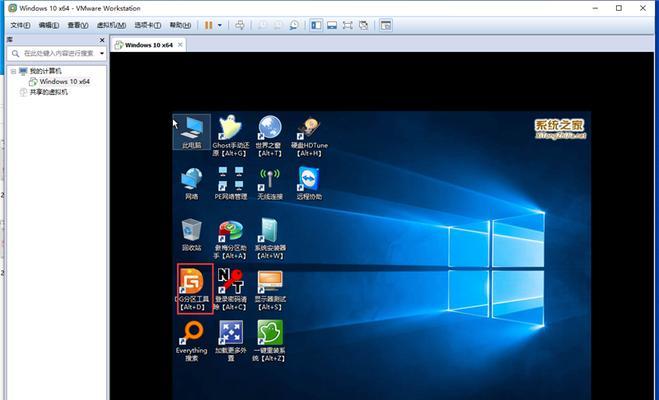This screenshot has height=400, width=659.
Task: Pause the virtual machine with the orange button
Action: coord(208,25)
